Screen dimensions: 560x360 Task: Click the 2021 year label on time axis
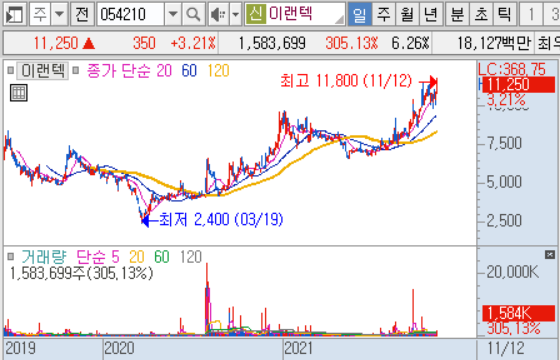tap(299, 348)
